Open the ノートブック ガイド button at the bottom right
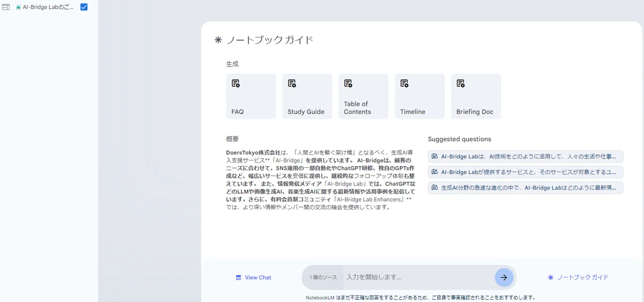The image size is (644, 302). click(578, 277)
